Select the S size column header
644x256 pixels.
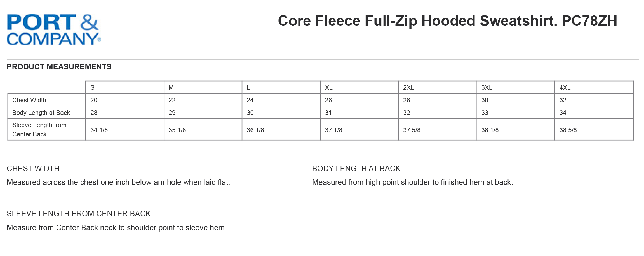pos(93,87)
